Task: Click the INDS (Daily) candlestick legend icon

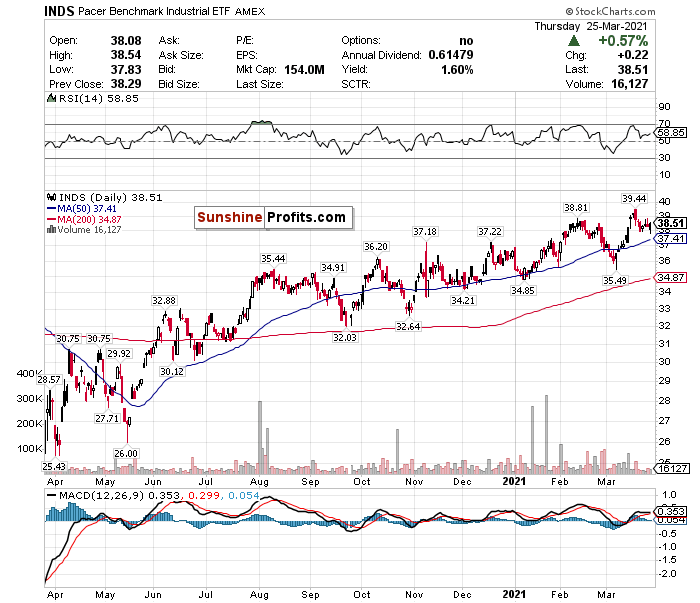Action: click(51, 197)
